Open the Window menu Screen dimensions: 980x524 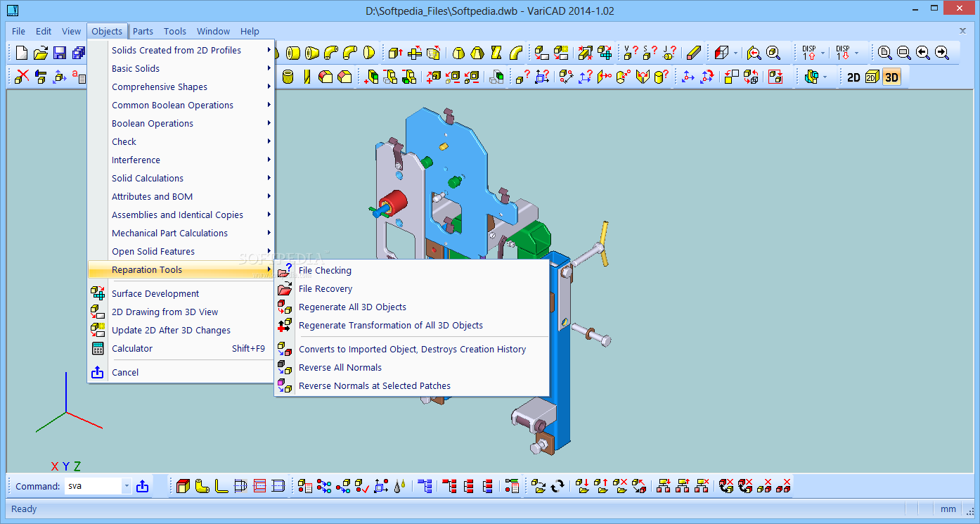pos(213,31)
